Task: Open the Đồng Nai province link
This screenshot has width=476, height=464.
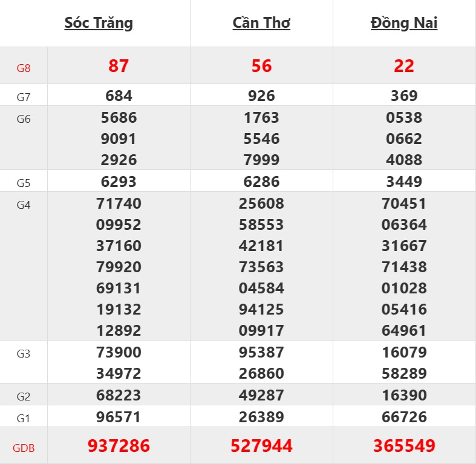Action: coord(404,23)
